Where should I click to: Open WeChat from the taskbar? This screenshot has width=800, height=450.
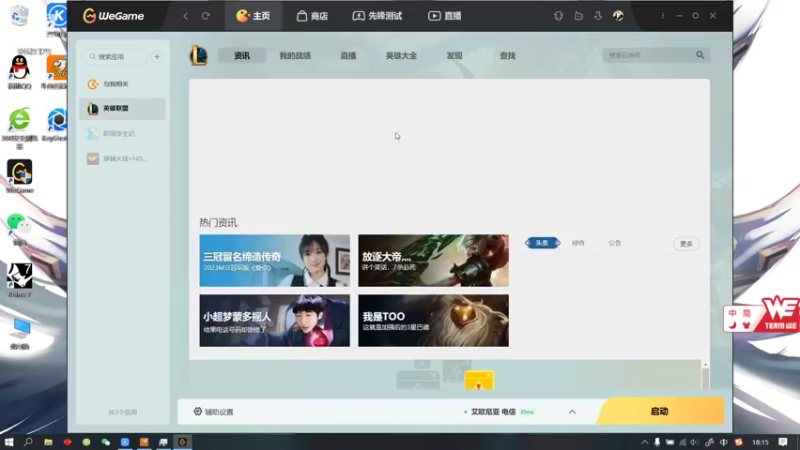coord(106,442)
